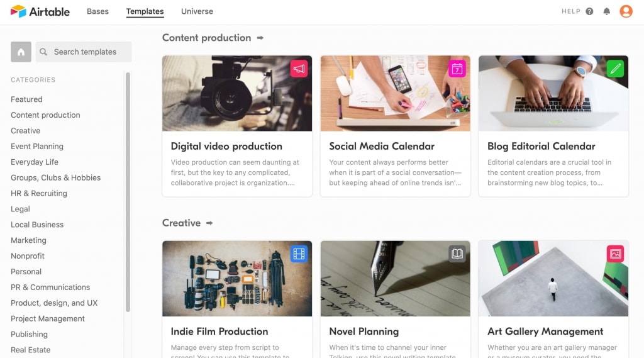
Task: Click 'Editorial calendars are a crucial tool' description
Action: [x=549, y=172]
